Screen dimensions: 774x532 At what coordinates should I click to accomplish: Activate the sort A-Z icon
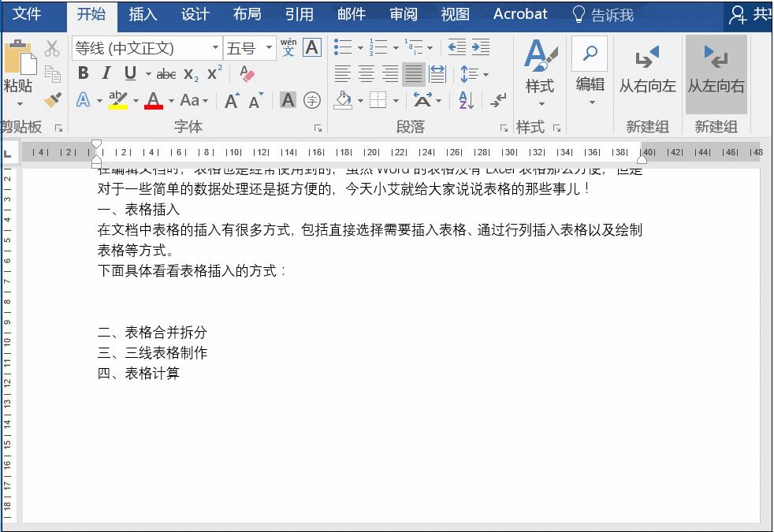(464, 100)
